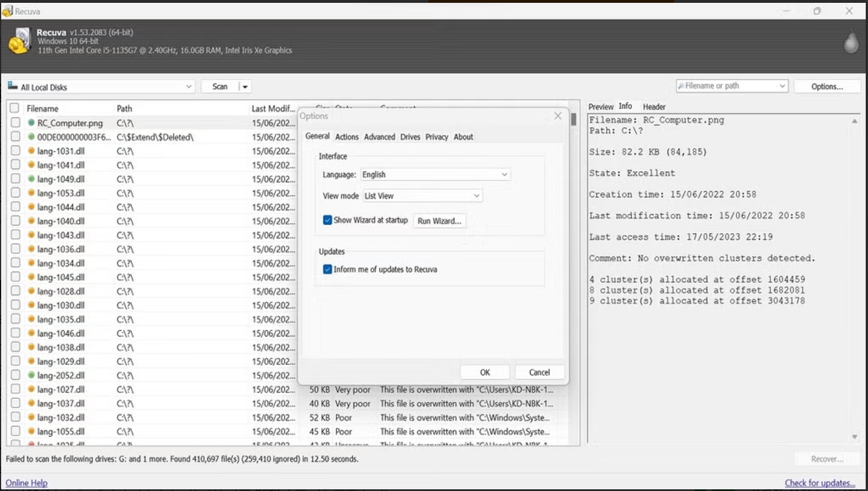The image size is (868, 491).
Task: Open the Header tab in right panel
Action: click(x=654, y=107)
